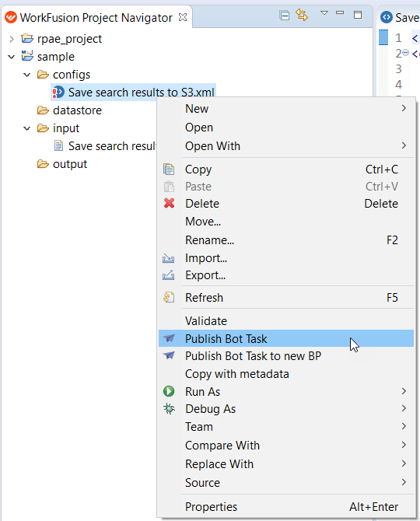Switch to the Save editor tab

coord(400,17)
